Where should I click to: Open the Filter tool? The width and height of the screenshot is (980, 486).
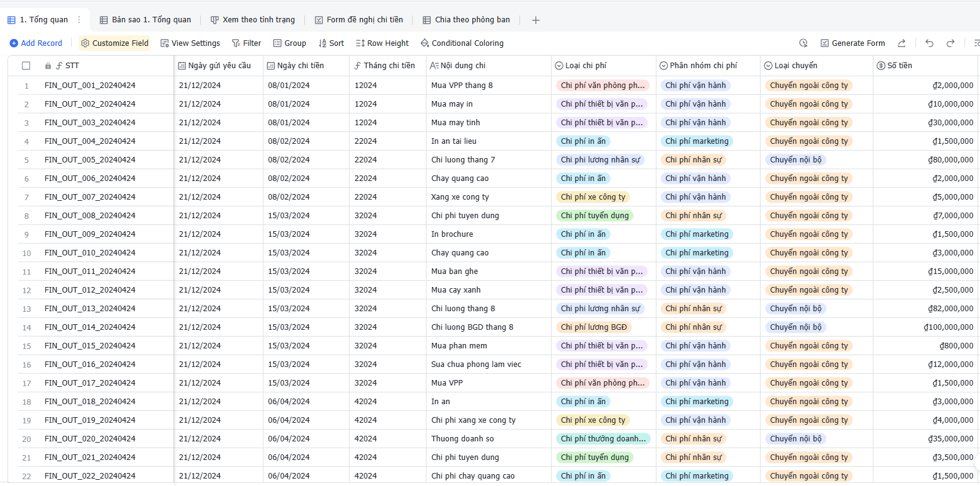coord(247,43)
